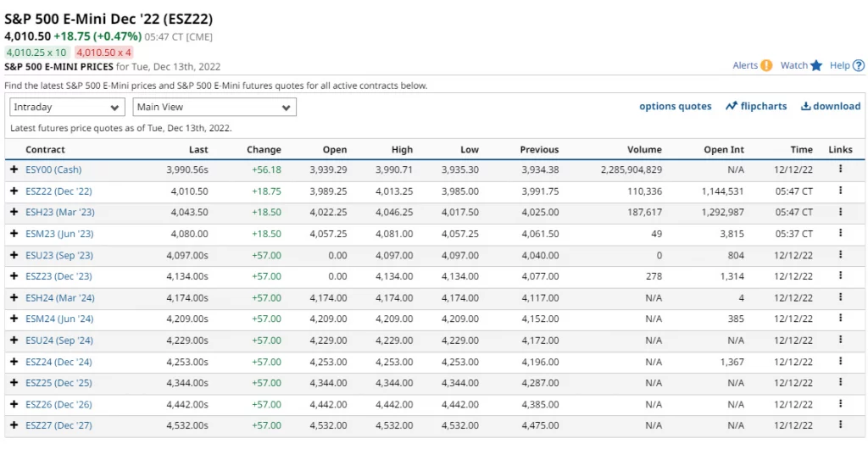The width and height of the screenshot is (868, 460).
Task: Expand the ESM24 (Jun '24) row plus sign
Action: [14, 319]
